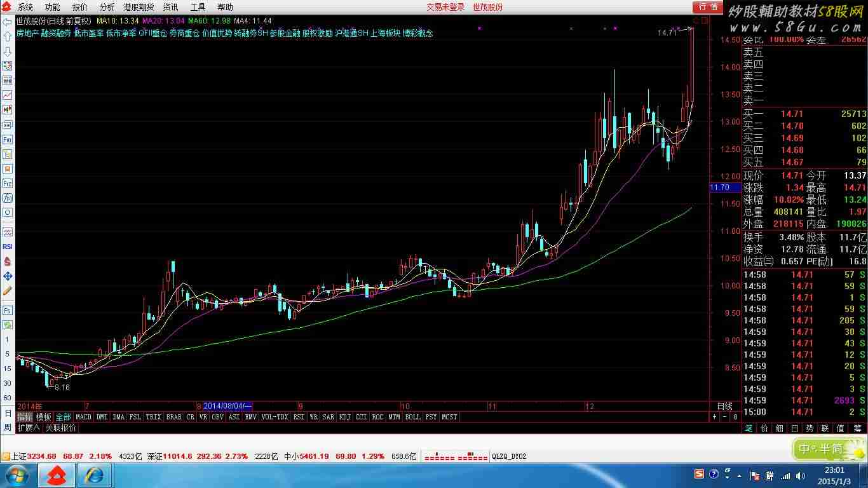Open the 港股期货 menu
Viewport: 868px width, 488px height.
click(x=139, y=7)
